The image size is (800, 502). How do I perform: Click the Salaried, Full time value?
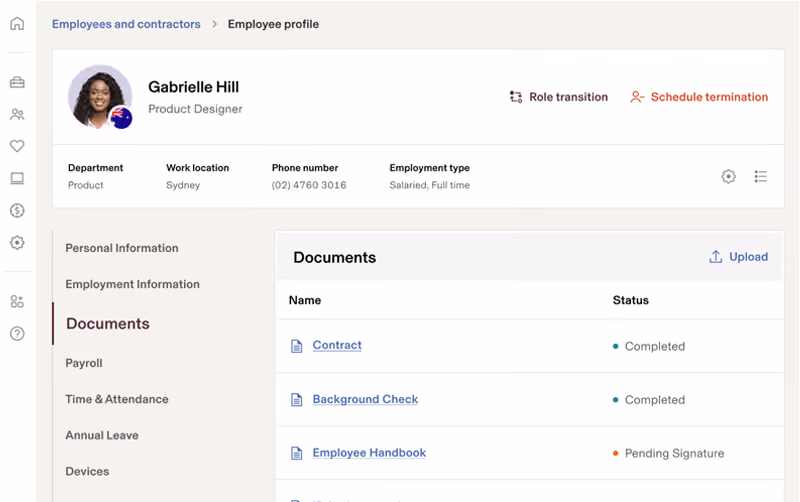(430, 185)
